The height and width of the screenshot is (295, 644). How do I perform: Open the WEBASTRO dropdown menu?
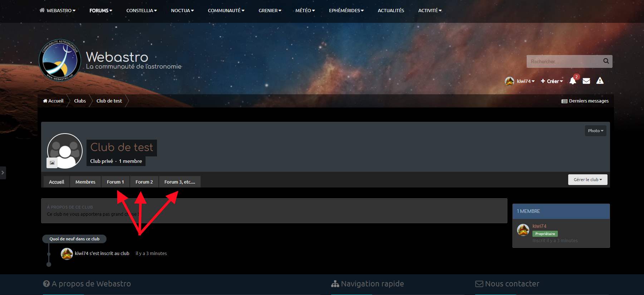point(58,10)
